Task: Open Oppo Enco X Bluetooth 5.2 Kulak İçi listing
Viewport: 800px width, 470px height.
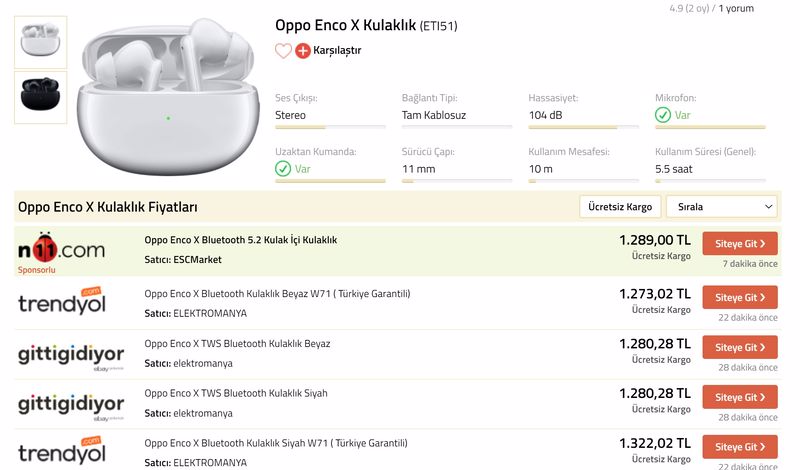Action: 240,240
